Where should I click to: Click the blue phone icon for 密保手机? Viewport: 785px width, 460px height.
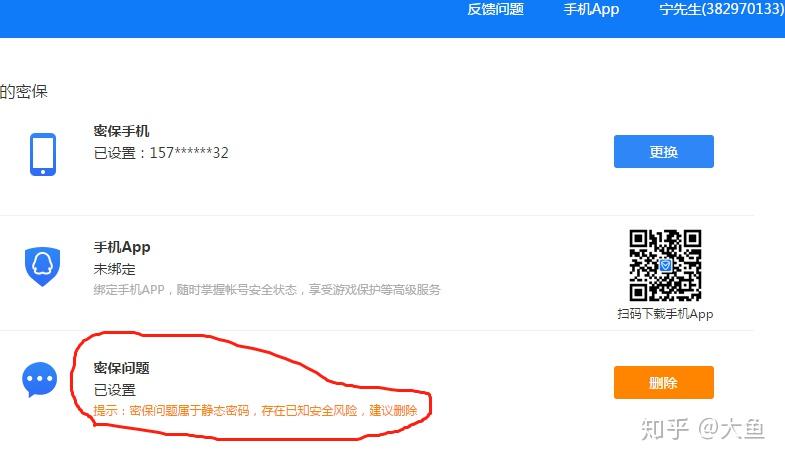[x=43, y=154]
